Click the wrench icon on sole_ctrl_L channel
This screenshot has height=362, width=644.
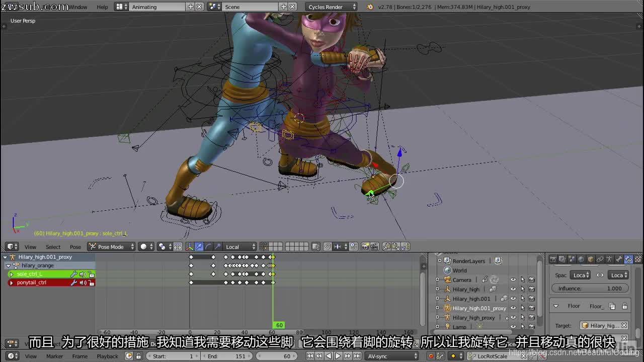[x=74, y=274]
